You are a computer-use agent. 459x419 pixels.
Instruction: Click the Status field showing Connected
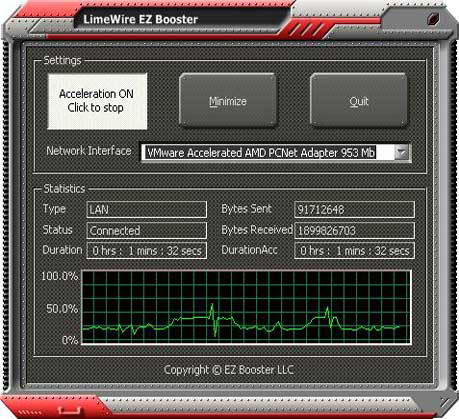click(147, 230)
